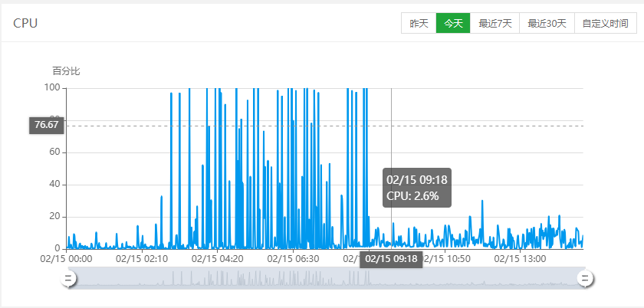
Task: Click the 02/15 00:00 axis label
Action: click(67, 259)
